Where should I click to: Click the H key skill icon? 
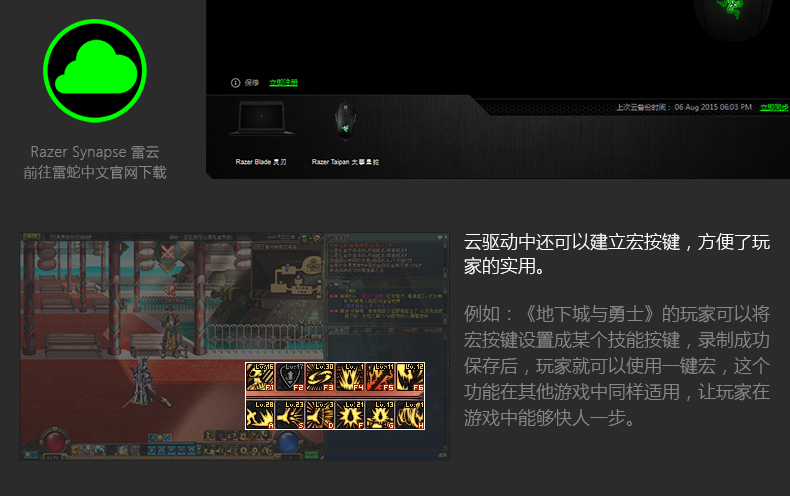coord(410,414)
